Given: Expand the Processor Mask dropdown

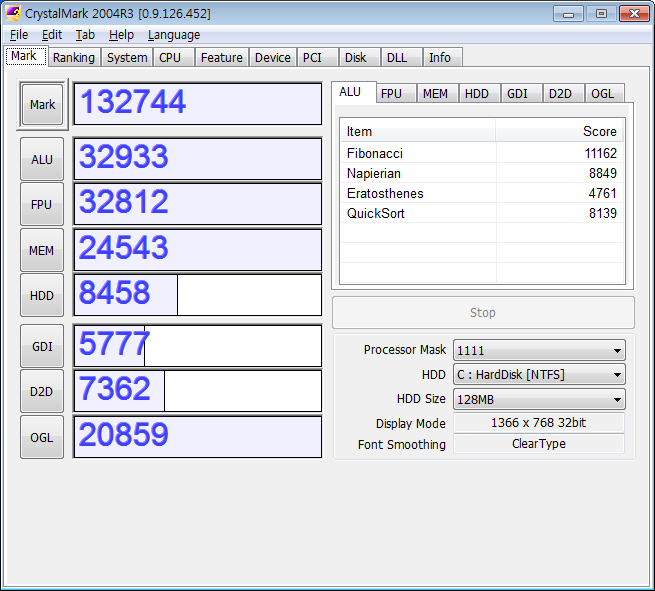Looking at the screenshot, I should 539,350.
